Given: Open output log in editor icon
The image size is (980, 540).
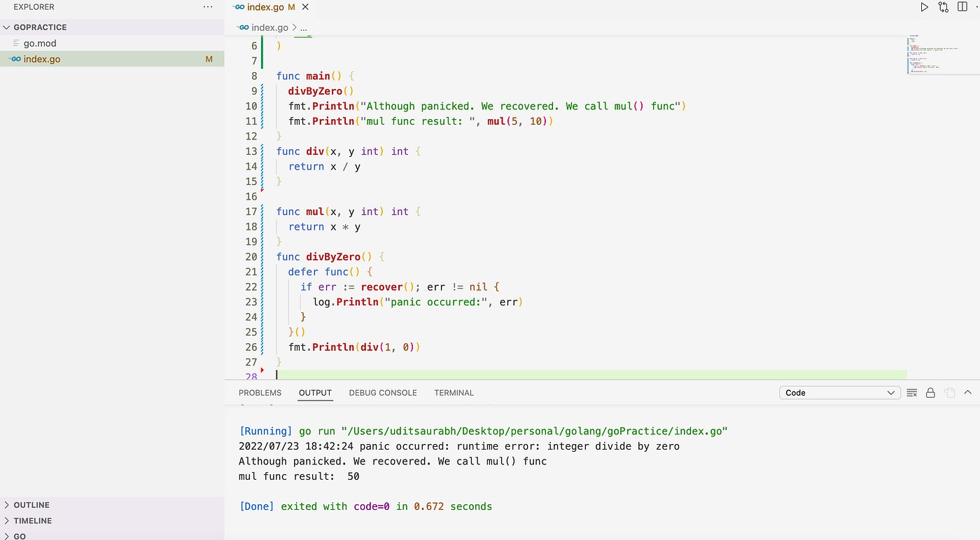Looking at the screenshot, I should coord(949,393).
